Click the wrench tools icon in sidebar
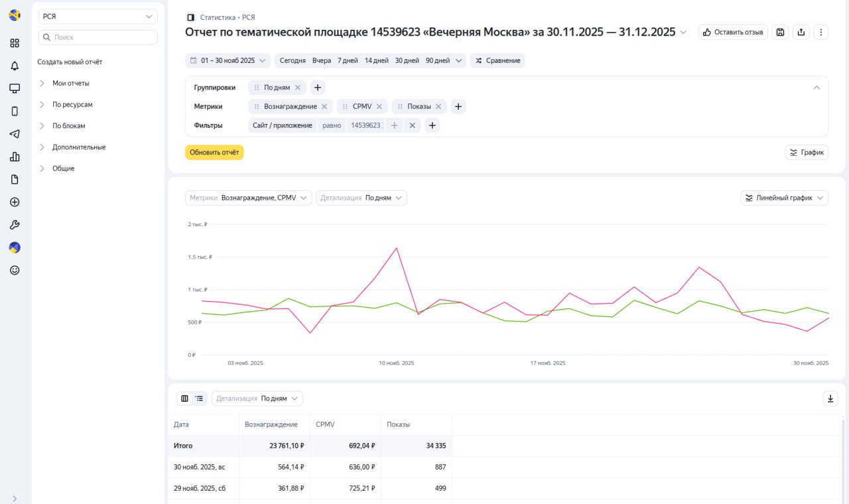This screenshot has width=849, height=504. point(15,225)
